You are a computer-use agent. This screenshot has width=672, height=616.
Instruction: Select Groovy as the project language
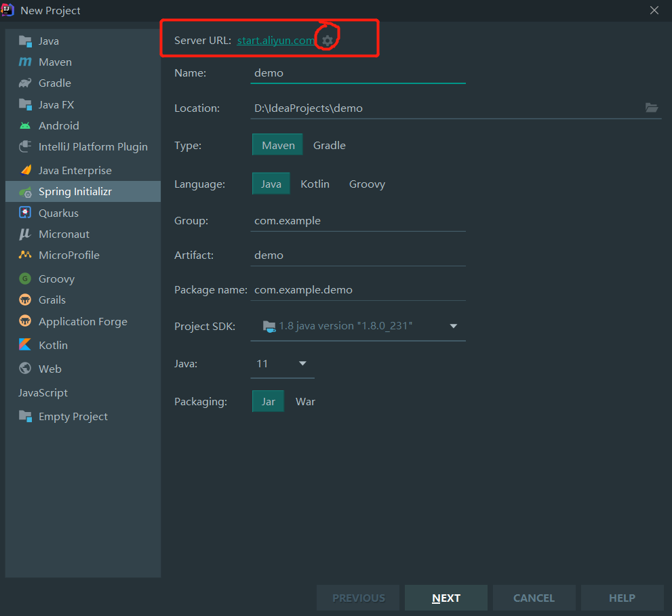tap(367, 184)
